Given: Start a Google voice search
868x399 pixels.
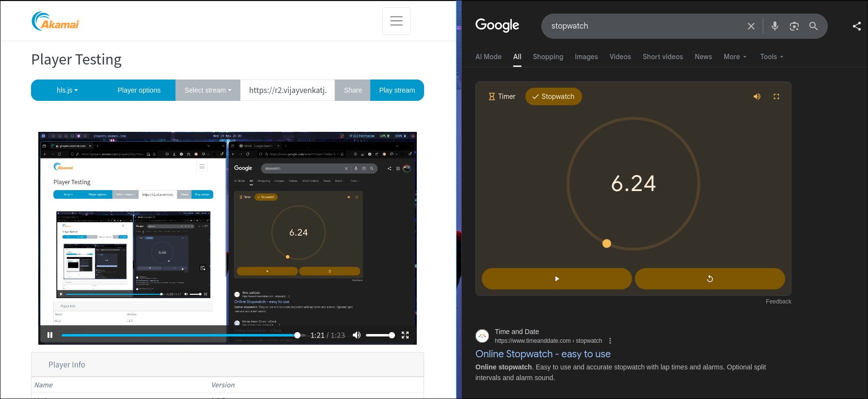Looking at the screenshot, I should tap(775, 26).
